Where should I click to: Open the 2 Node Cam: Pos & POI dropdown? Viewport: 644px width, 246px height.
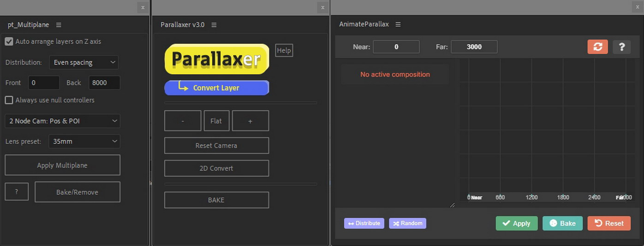62,121
